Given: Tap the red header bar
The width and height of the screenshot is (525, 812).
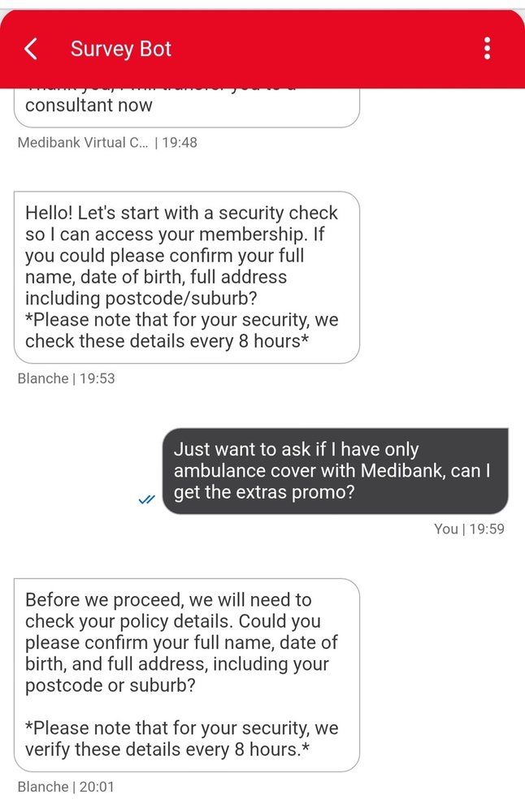Looking at the screenshot, I should 262,50.
